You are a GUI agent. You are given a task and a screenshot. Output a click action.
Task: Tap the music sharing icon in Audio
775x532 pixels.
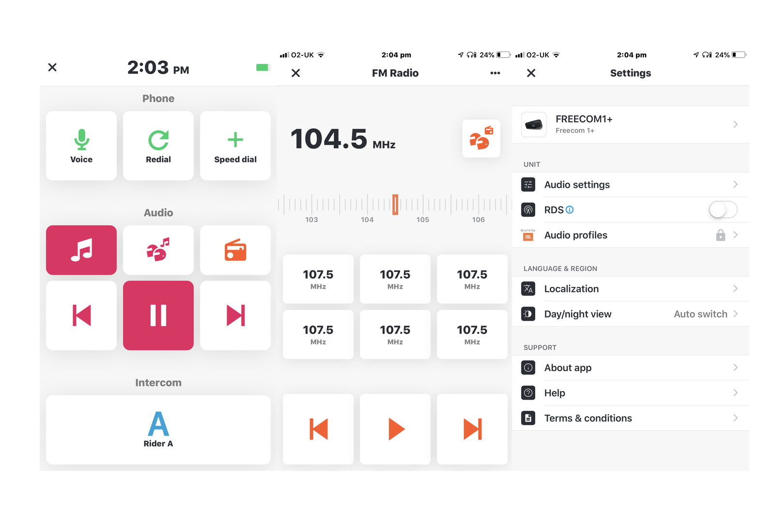pos(158,250)
